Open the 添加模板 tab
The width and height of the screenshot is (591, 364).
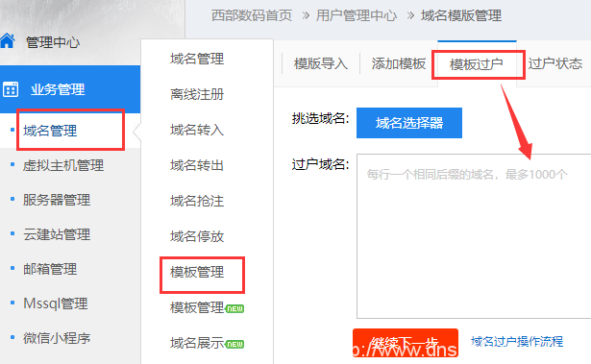[399, 63]
